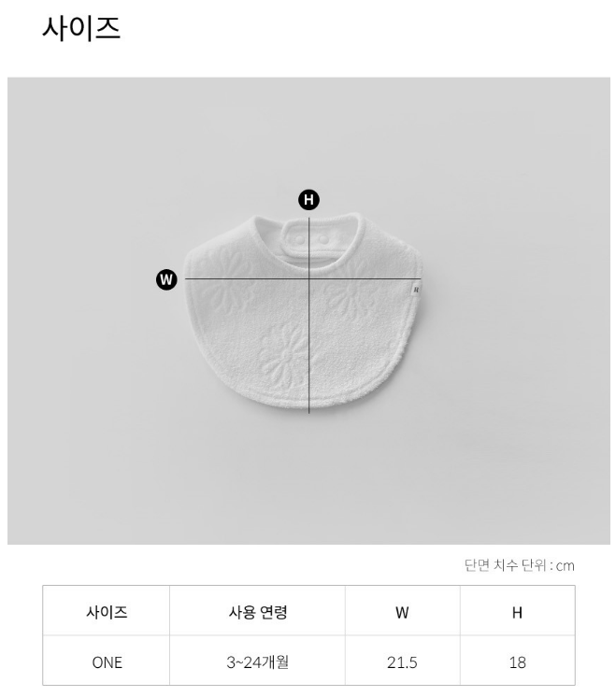The width and height of the screenshot is (616, 697).
Task: Click the embossed flower on the bib's left side
Action: tap(222, 282)
